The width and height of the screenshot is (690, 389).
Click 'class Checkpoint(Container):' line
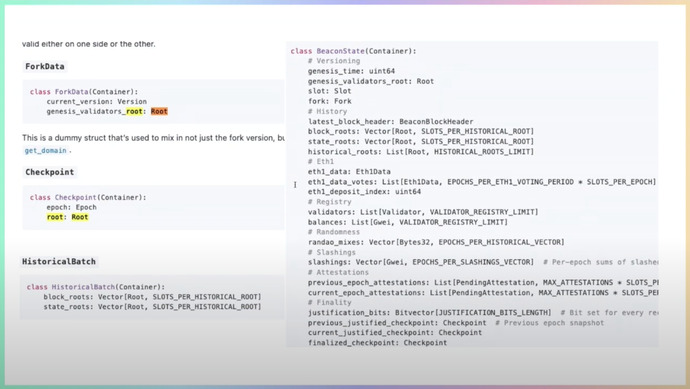click(x=88, y=197)
